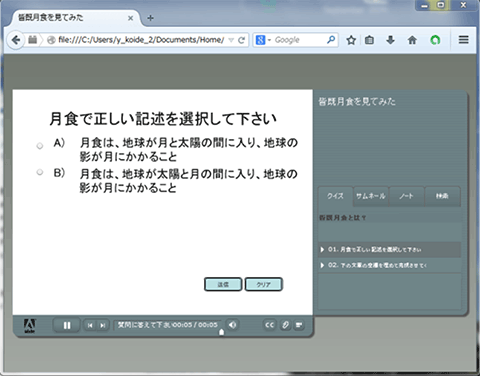Click the search magnifier icon
The width and height of the screenshot is (480, 376).
tap(331, 40)
